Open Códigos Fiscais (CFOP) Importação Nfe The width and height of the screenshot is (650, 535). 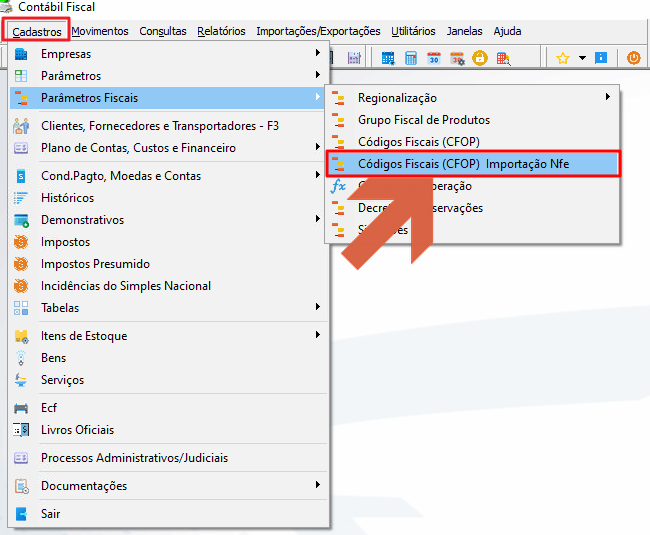coord(473,164)
